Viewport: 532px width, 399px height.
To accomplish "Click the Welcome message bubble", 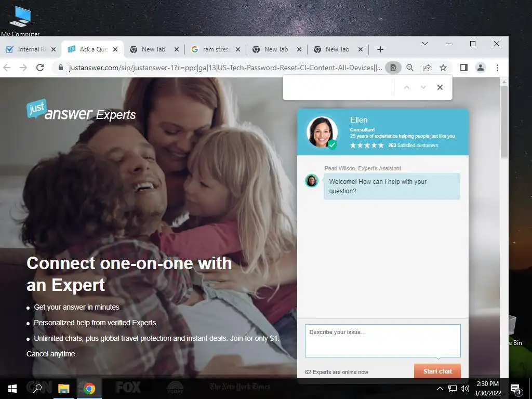I will click(392, 187).
